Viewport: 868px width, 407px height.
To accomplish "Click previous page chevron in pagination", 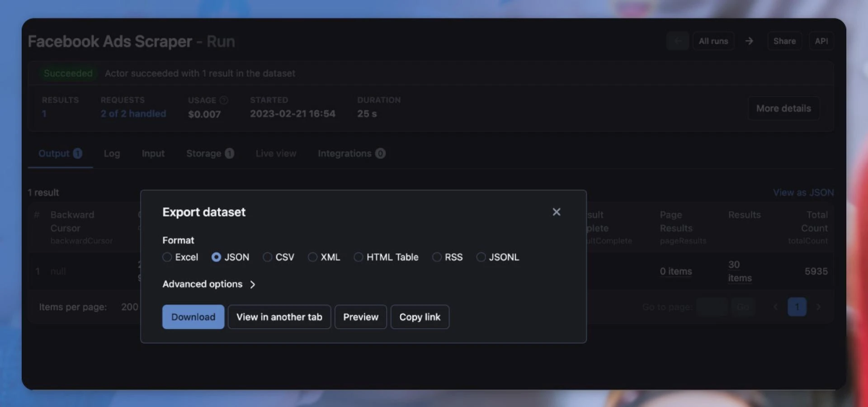I will pos(775,307).
